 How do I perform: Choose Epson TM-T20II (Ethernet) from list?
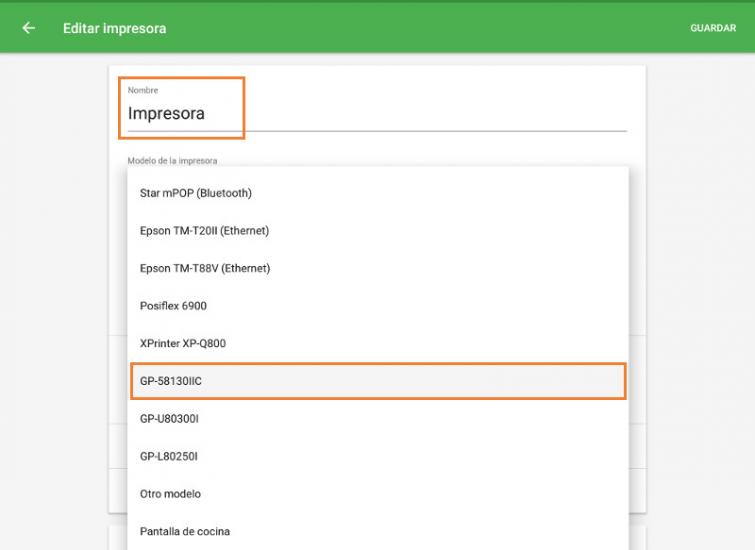[204, 231]
